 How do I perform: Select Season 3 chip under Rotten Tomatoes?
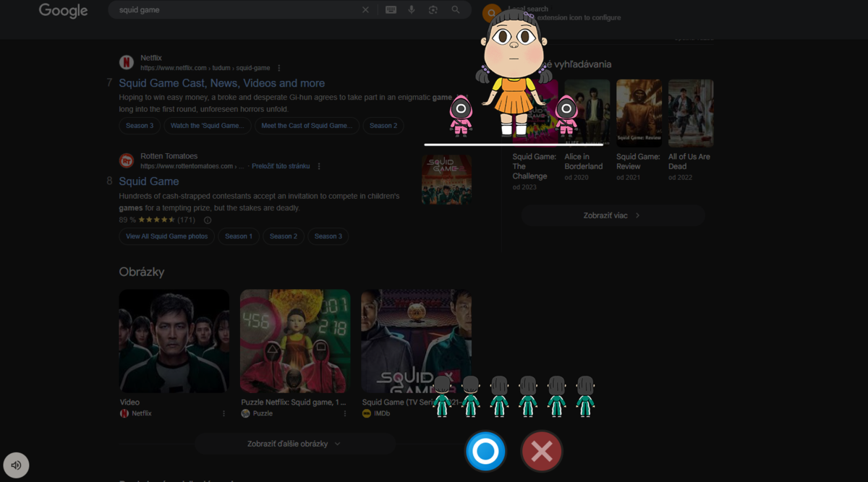328,236
